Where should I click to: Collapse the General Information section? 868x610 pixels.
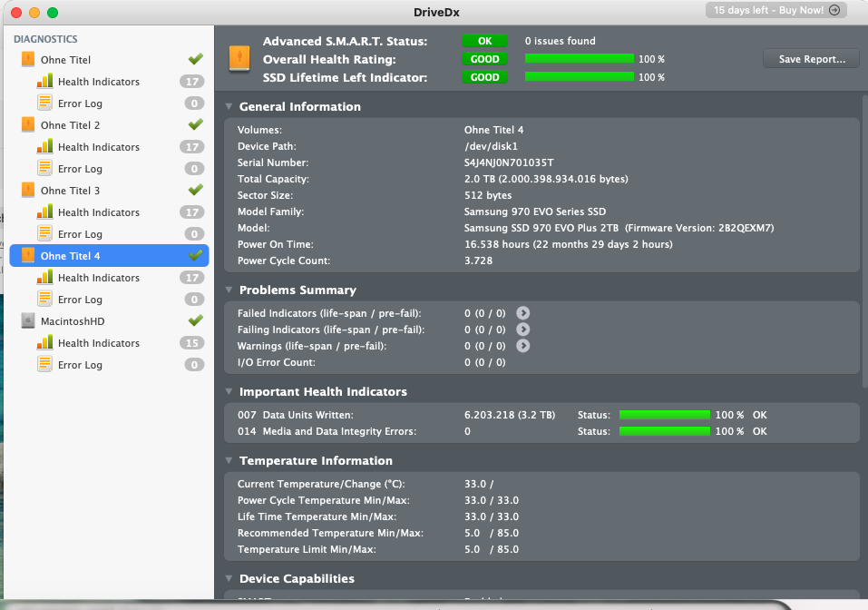(229, 107)
